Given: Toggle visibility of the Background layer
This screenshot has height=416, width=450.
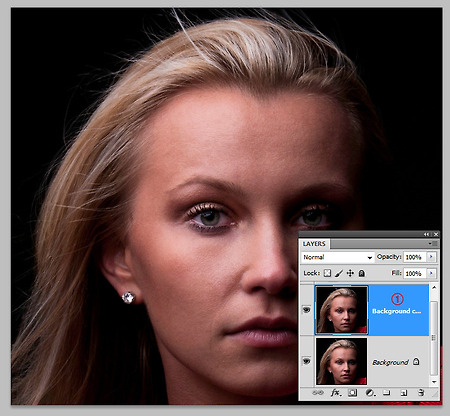Looking at the screenshot, I should click(306, 361).
